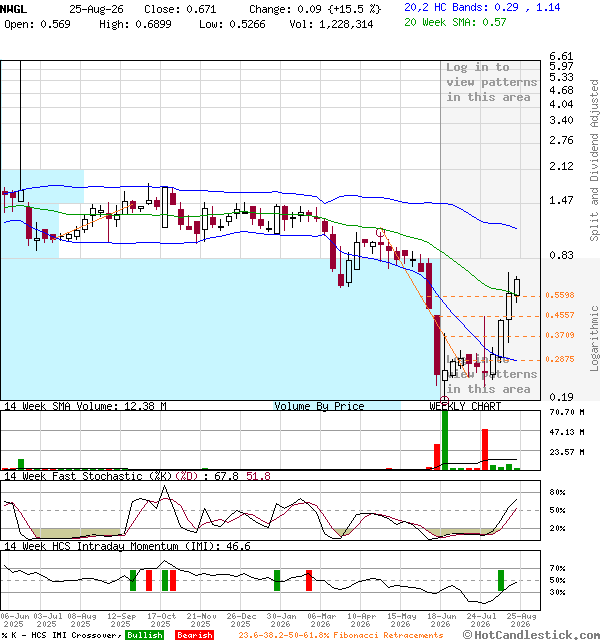The width and height of the screenshot is (600, 640).
Task: Click the Vol: 1,228,314 value
Action: (x=331, y=24)
